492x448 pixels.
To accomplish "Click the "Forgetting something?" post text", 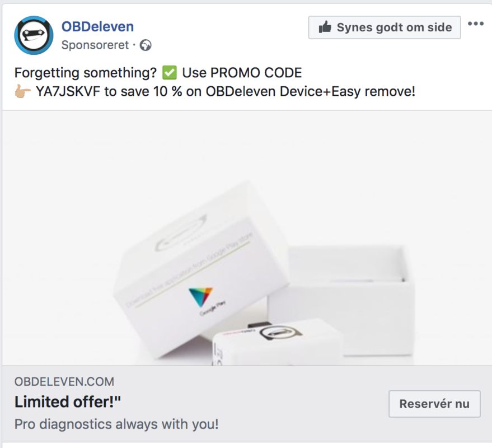I will coord(85,73).
